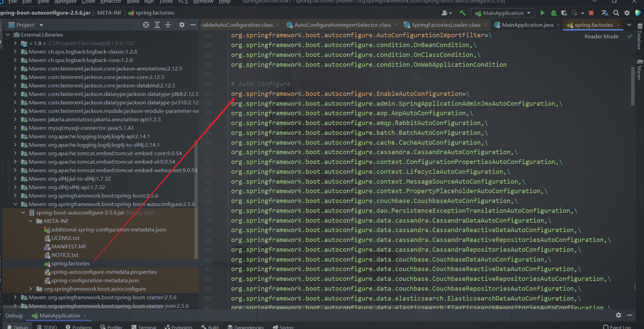644x329 pixels.
Task: Open the Problems tool window
Action: [79, 327]
